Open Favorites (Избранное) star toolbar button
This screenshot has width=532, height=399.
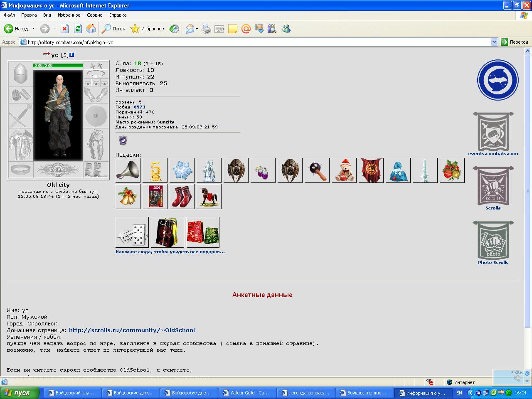[x=147, y=29]
